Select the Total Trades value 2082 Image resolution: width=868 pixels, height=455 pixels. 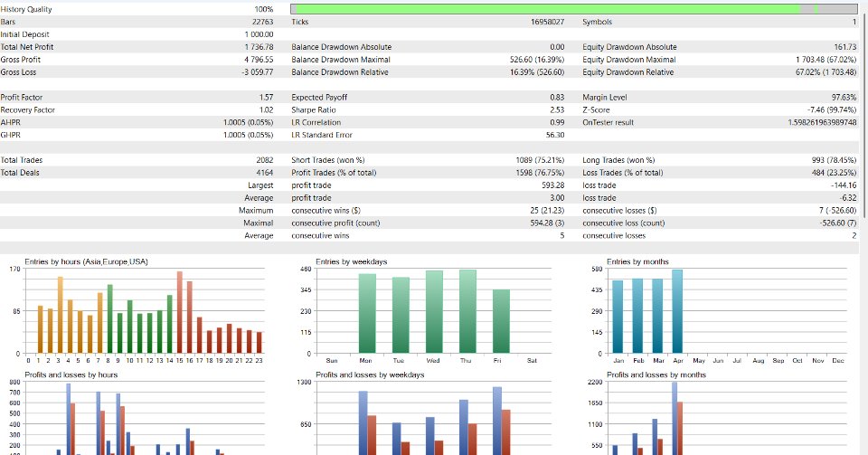(265, 160)
